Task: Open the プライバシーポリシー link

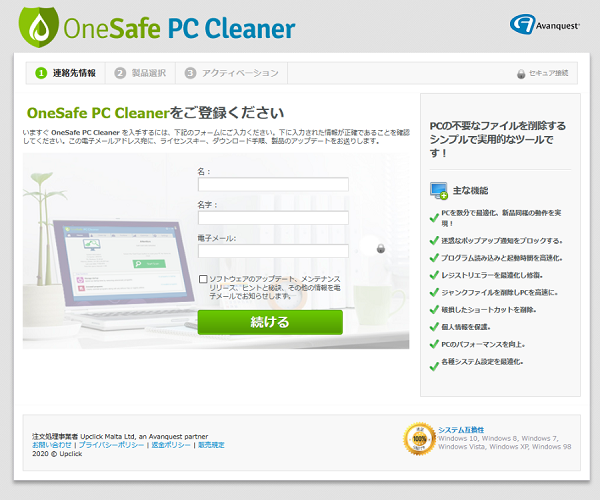Action: pos(111,445)
